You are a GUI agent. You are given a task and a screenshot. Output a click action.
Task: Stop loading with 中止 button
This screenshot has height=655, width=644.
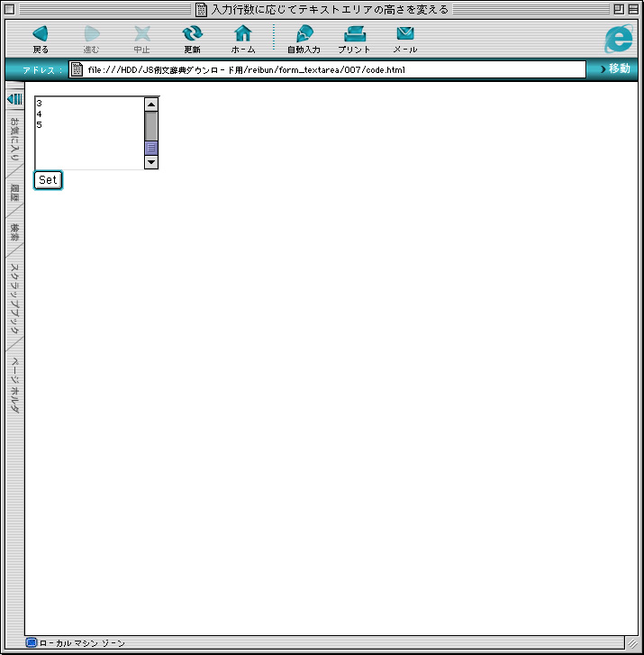pos(142,40)
